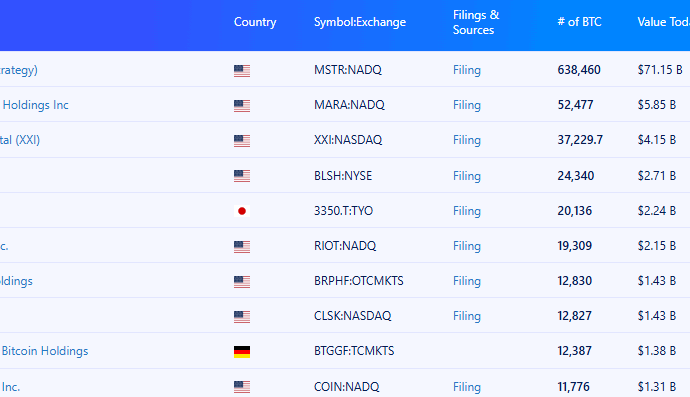Click the German flag next to BTGGF:TCMKTS
690x397 pixels.
tap(242, 352)
